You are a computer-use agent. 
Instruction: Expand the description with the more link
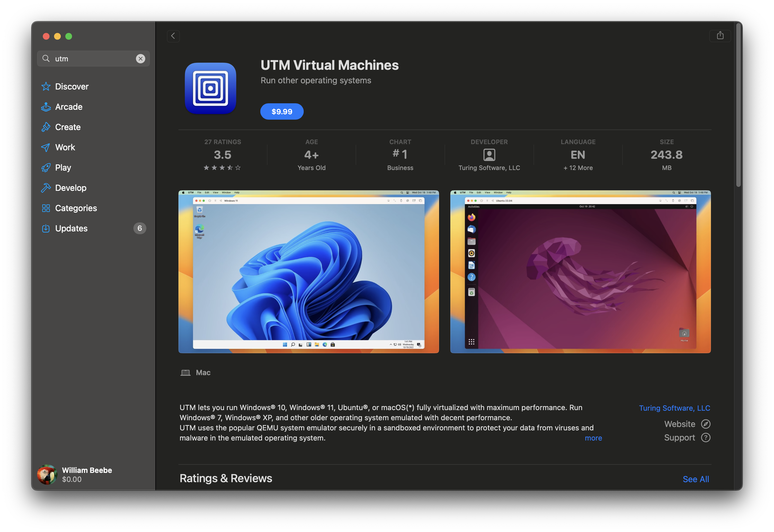pyautogui.click(x=593, y=438)
